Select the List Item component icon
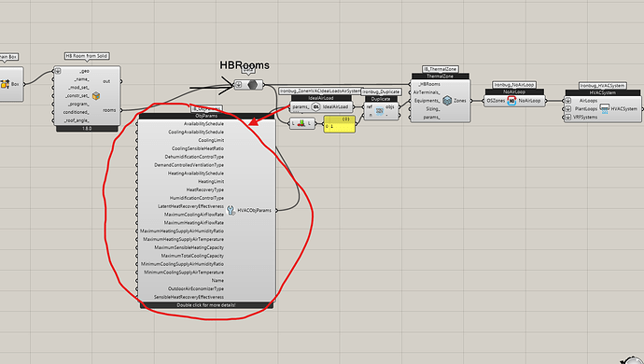Viewport: 644px width, 364px height. point(301,123)
